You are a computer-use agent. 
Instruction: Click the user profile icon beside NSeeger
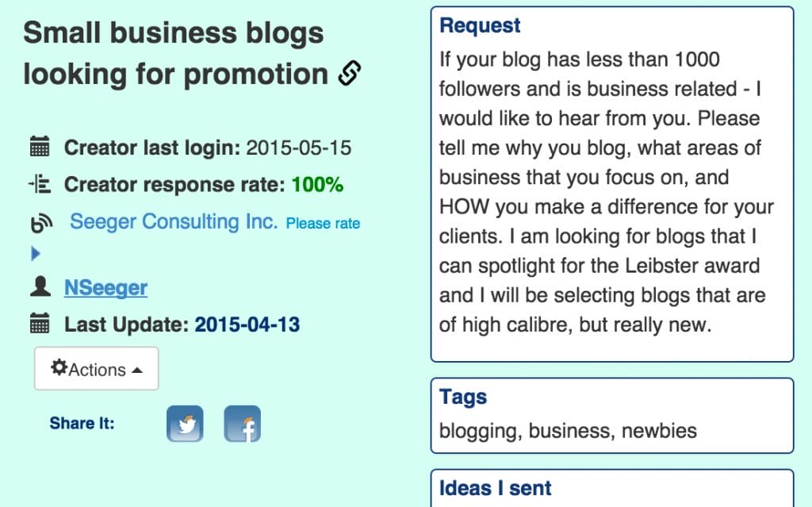pyautogui.click(x=40, y=286)
